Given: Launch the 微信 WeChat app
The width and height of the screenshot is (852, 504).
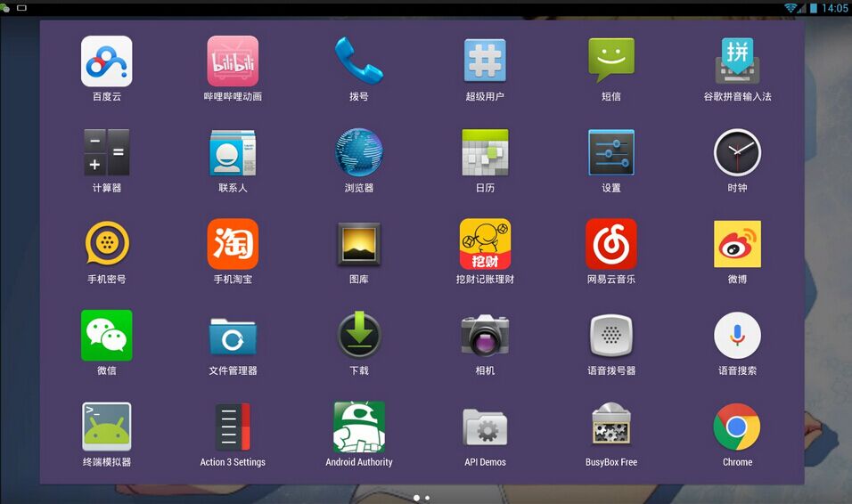Looking at the screenshot, I should pos(107,335).
